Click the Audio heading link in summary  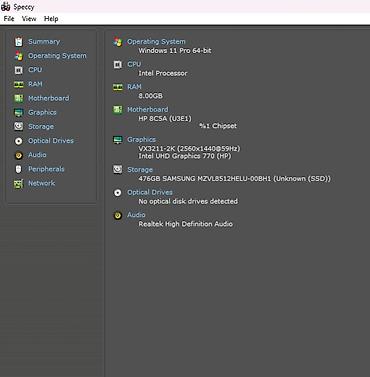coord(136,215)
